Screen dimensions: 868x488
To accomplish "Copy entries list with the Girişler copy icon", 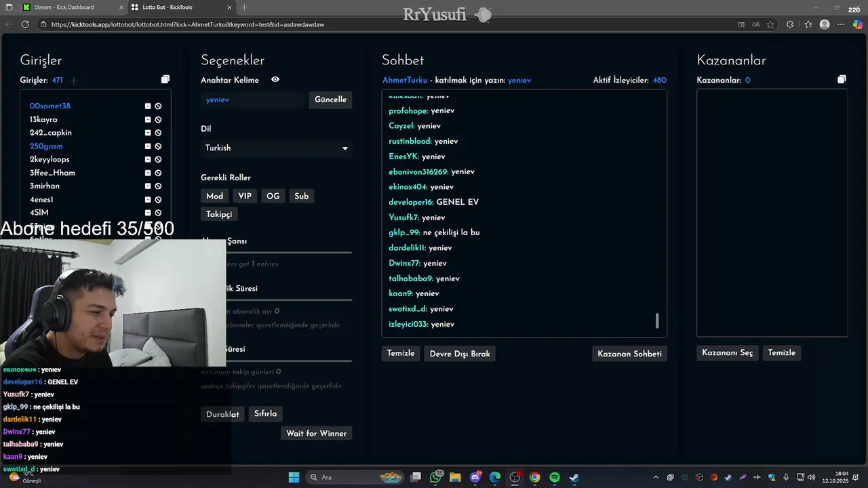I will [x=165, y=79].
